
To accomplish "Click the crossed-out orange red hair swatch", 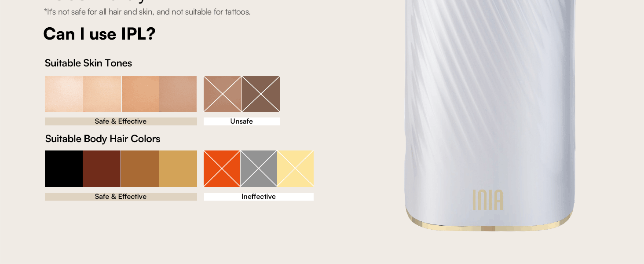I will pos(222,169).
